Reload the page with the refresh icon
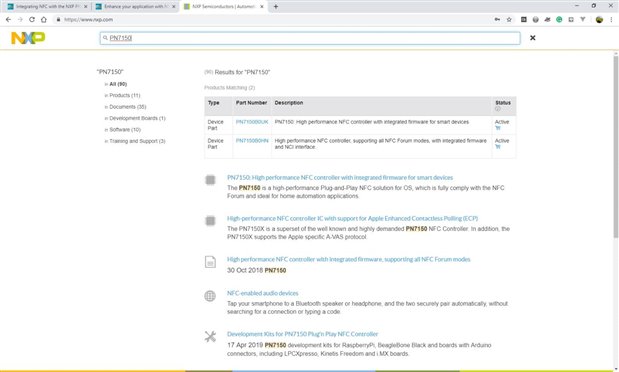 (32, 19)
